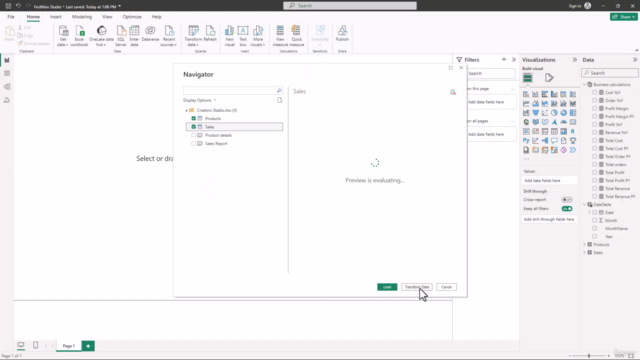Click the Share button at top right
Image resolution: width=640 pixels, height=360 pixels.
[624, 17]
